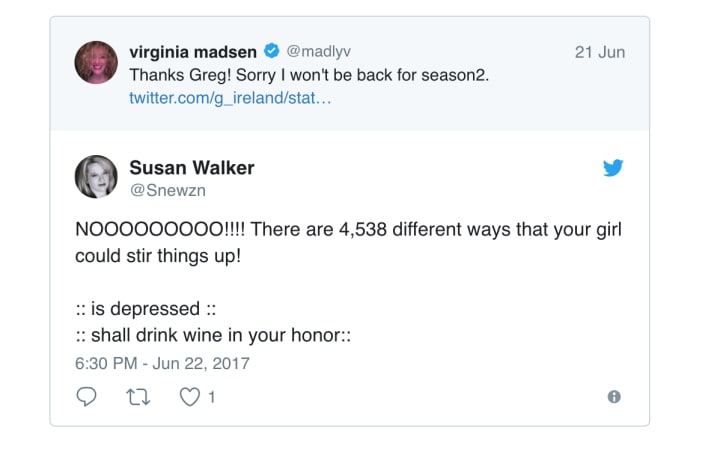The image size is (720, 452).
Task: Click virginia madsen's verified badge
Action: click(x=271, y=51)
